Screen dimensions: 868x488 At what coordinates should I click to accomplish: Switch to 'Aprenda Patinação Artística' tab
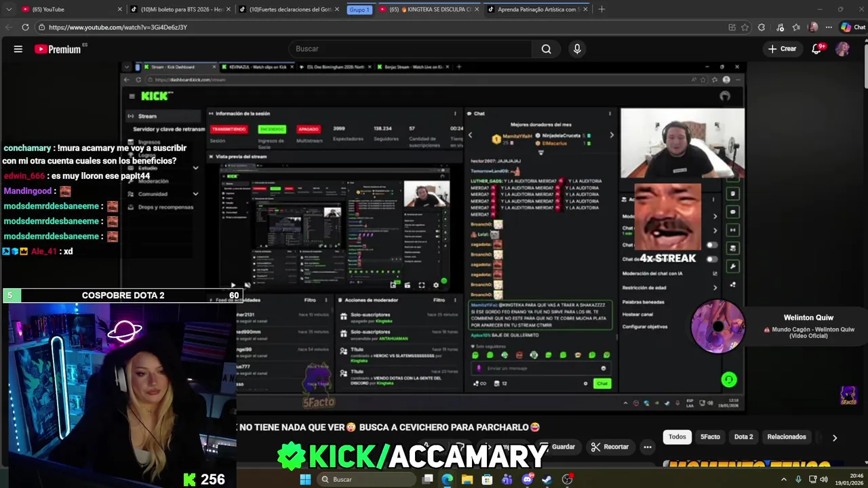[537, 9]
